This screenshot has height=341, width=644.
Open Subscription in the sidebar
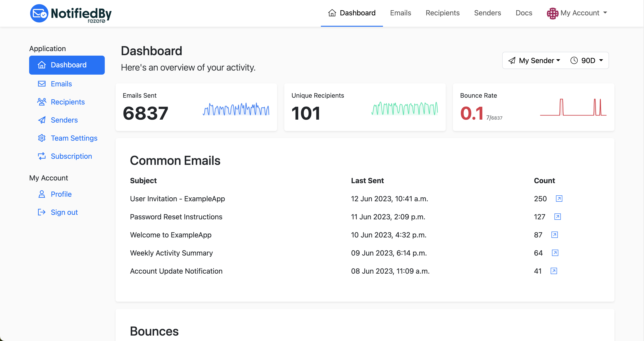pyautogui.click(x=71, y=156)
